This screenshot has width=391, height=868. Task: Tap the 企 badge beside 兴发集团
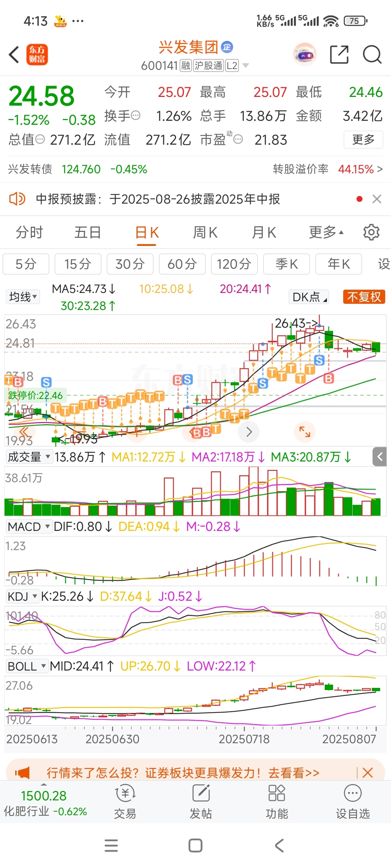pyautogui.click(x=227, y=47)
